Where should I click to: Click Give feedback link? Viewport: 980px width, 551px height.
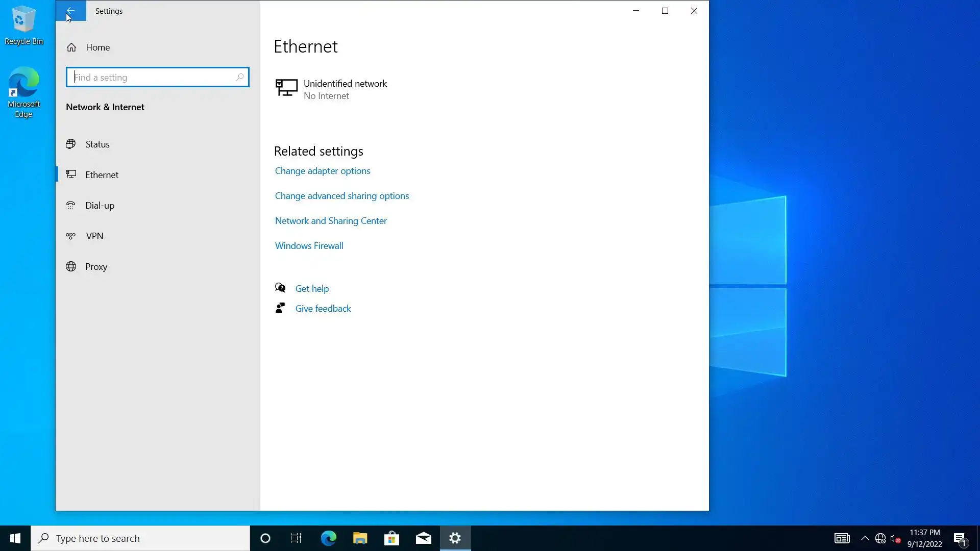323,309
